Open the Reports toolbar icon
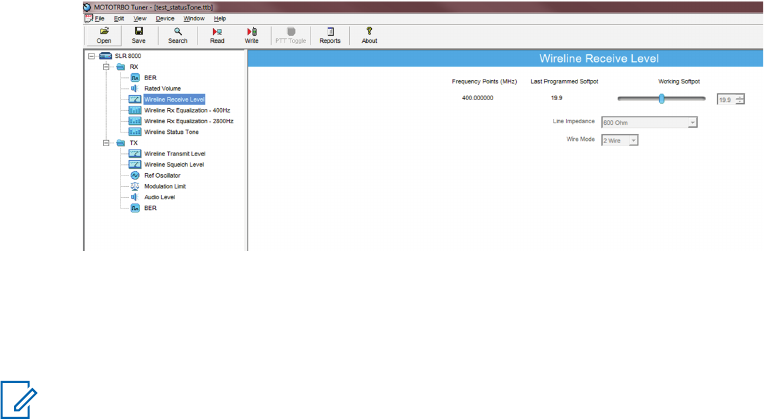The height and width of the screenshot is (419, 764). (x=330, y=31)
